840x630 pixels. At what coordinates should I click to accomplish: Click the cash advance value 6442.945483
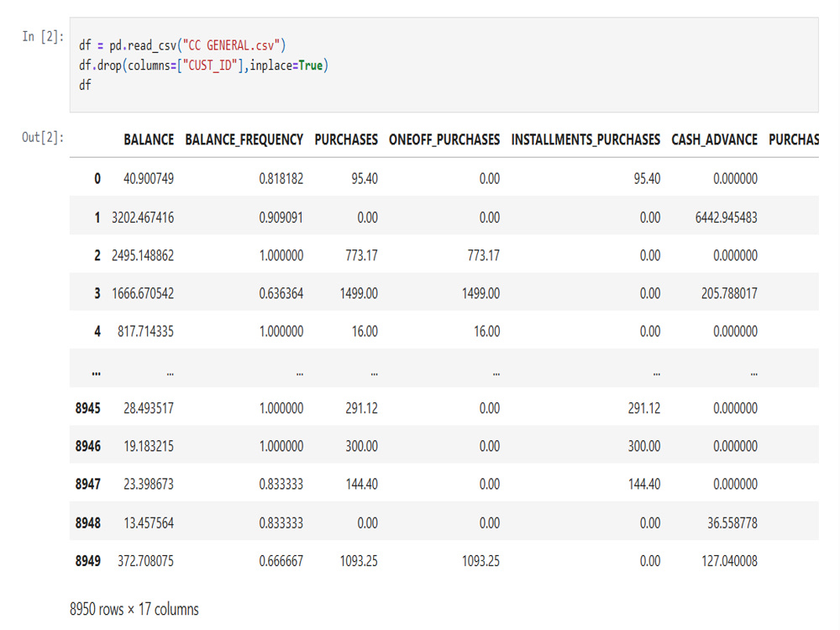click(727, 218)
